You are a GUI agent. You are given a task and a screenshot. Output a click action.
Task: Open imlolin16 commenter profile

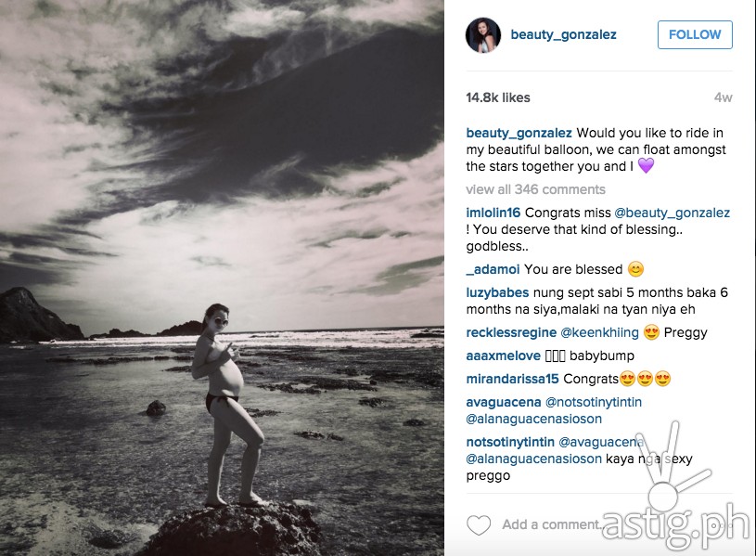[x=493, y=213]
